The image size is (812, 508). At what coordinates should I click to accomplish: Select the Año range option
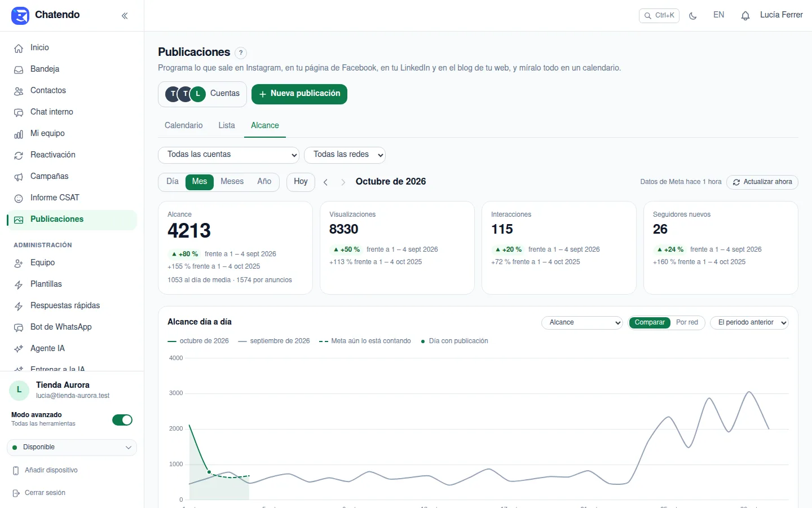click(264, 182)
